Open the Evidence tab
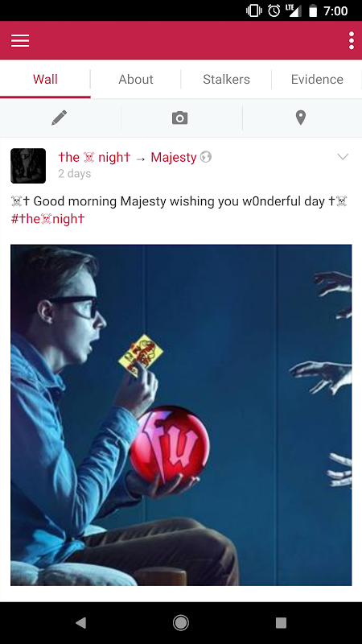This screenshot has width=362, height=644. click(x=317, y=79)
